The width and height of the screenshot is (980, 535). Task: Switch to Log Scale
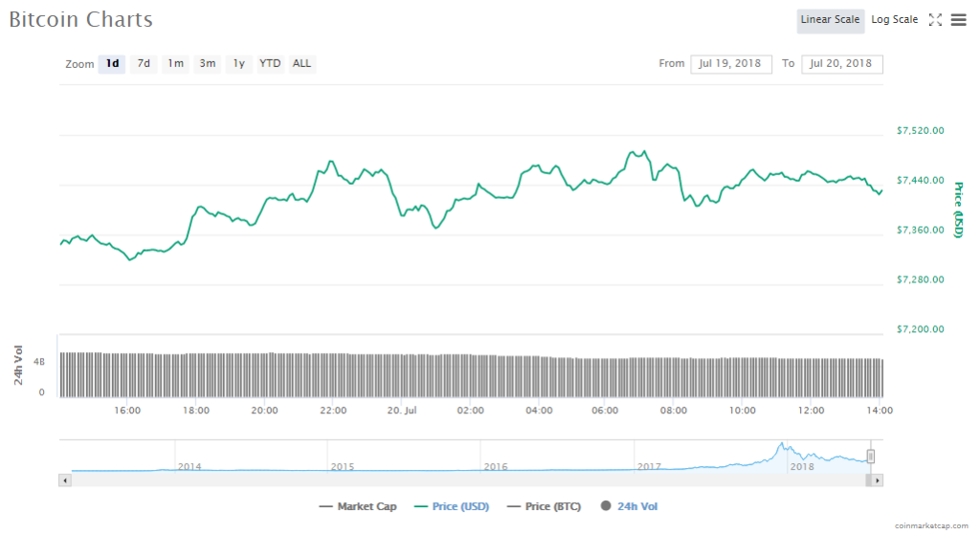click(894, 20)
